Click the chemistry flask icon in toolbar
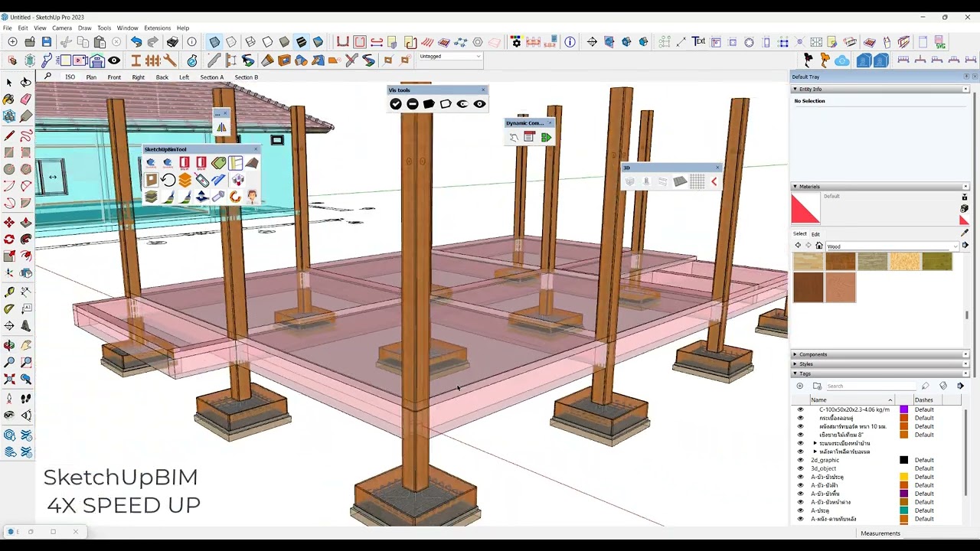The width and height of the screenshot is (980, 551). point(192,60)
